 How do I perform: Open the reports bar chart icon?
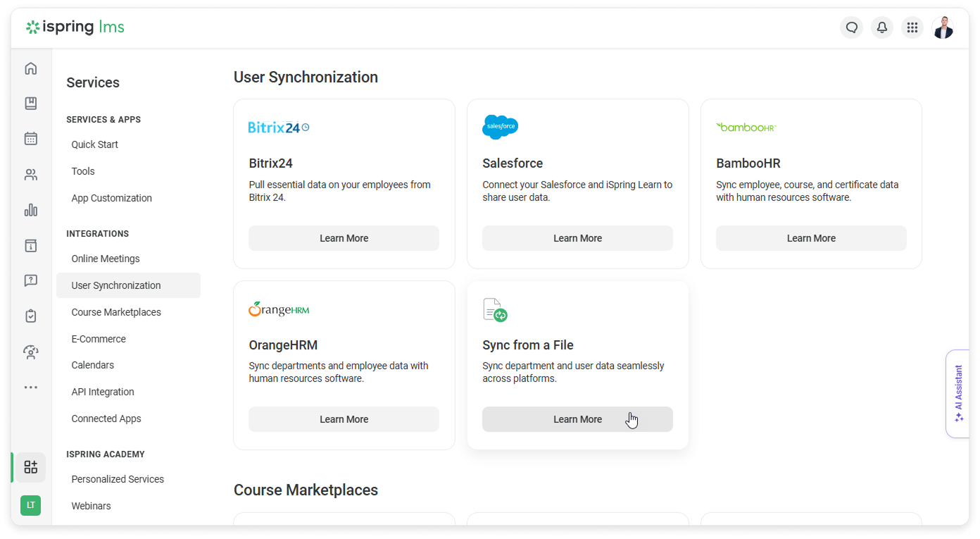tap(30, 210)
